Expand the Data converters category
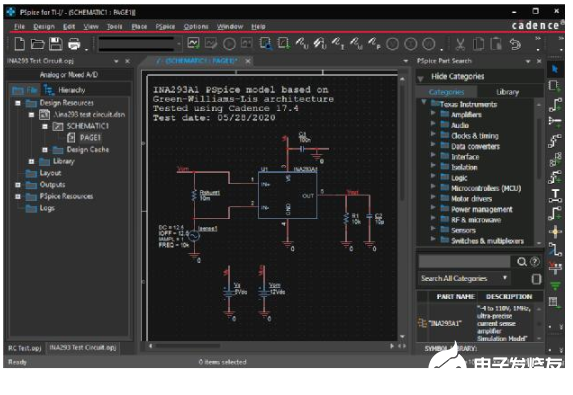 click(433, 145)
